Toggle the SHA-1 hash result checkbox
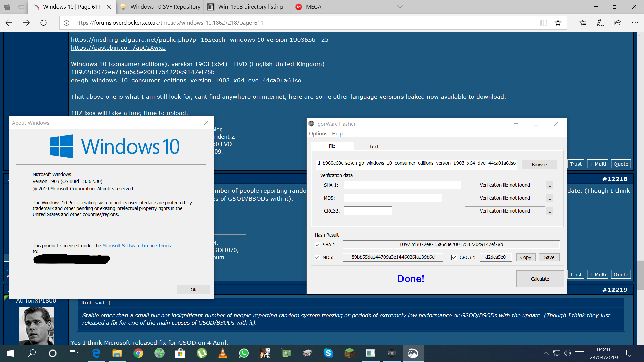This screenshot has height=362, width=644. [317, 245]
